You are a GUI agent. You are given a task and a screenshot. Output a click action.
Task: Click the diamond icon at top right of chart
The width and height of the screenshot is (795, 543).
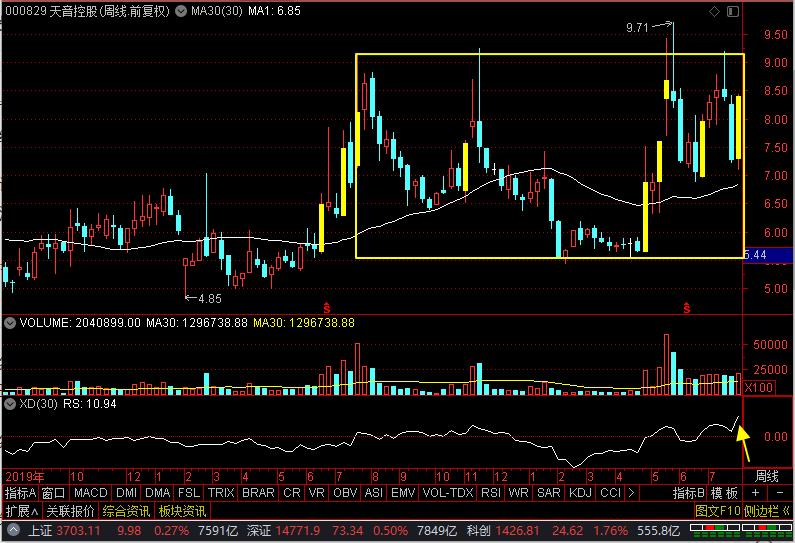click(x=714, y=12)
